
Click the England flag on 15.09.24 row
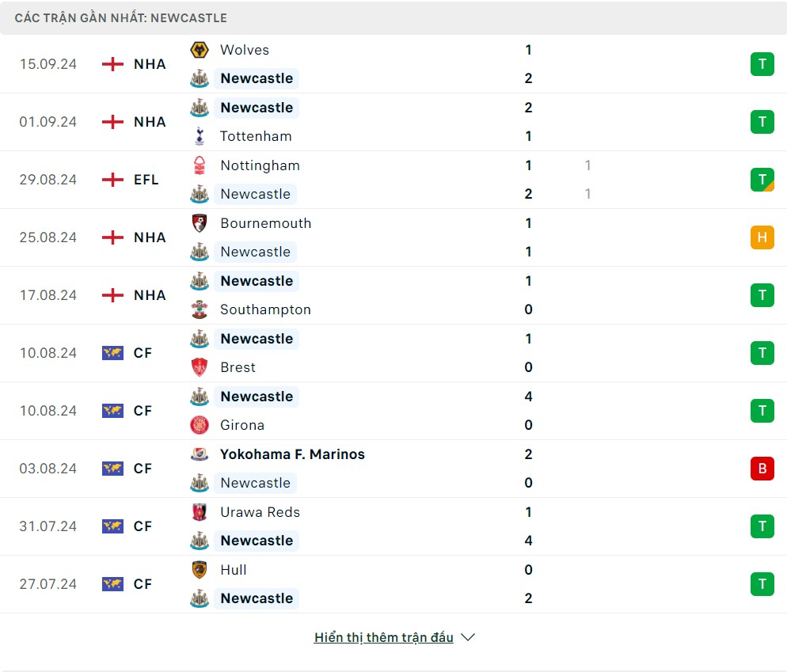pyautogui.click(x=113, y=64)
